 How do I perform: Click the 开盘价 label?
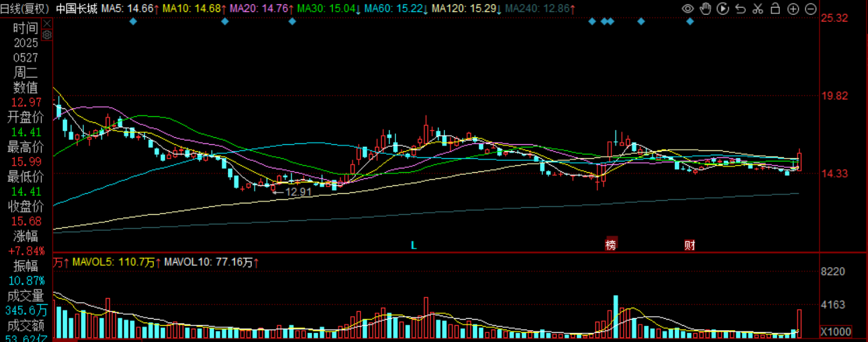(25, 117)
